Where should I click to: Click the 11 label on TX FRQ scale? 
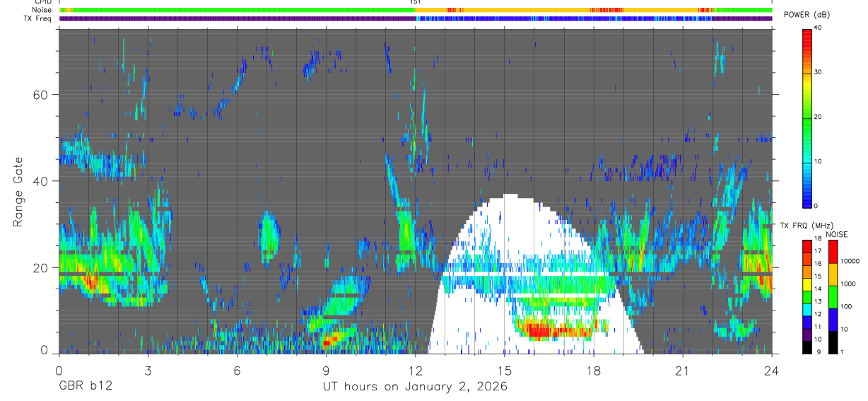click(818, 327)
